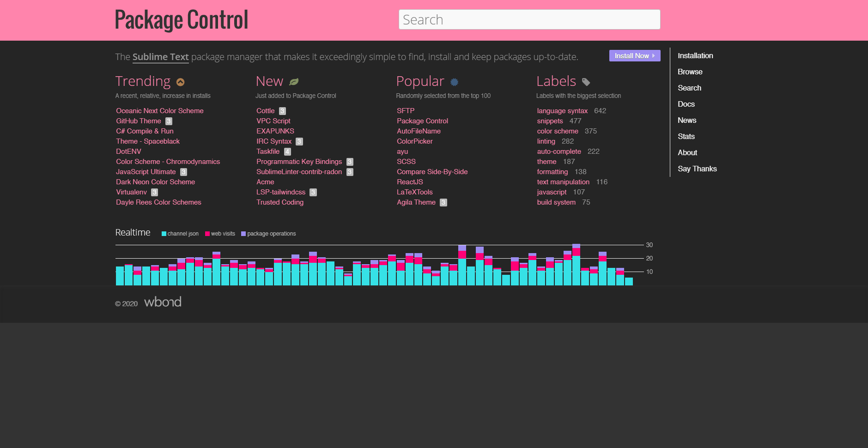Open About in the side menu
868x448 pixels.
687,152
